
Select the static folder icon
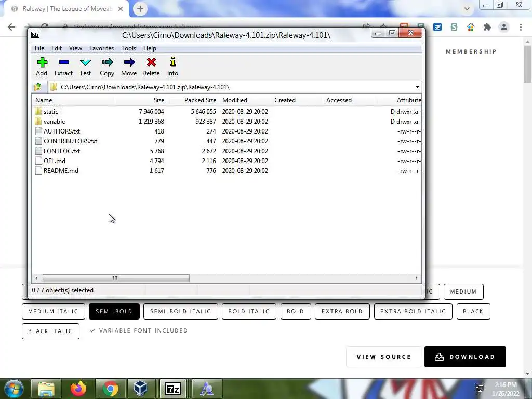38,111
